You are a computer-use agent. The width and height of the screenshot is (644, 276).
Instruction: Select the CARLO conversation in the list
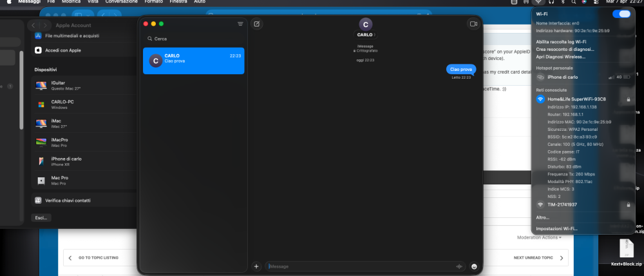point(193,61)
